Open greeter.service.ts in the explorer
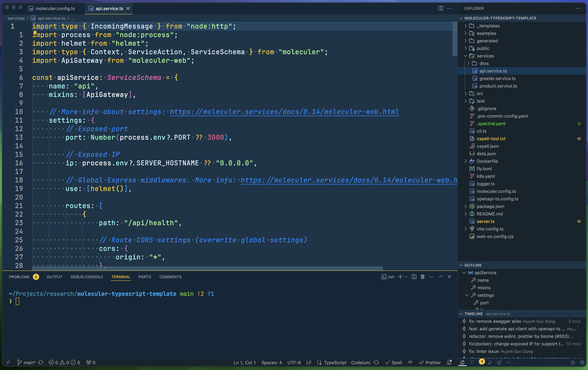This screenshot has width=588, height=370. coord(497,78)
